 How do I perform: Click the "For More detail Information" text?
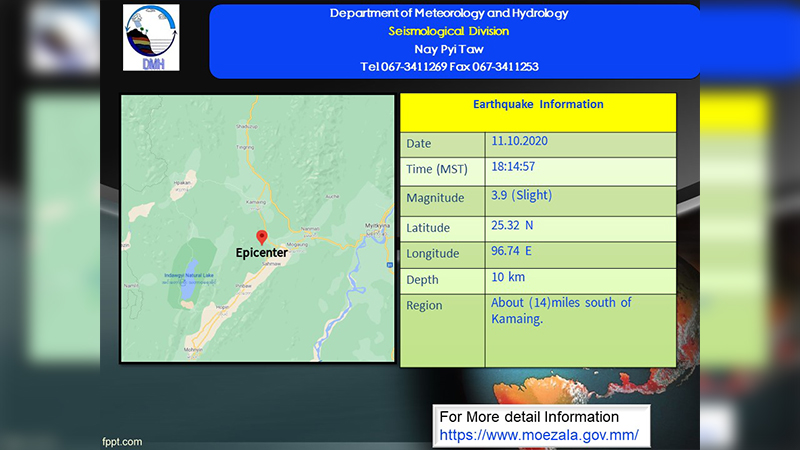coord(529,417)
